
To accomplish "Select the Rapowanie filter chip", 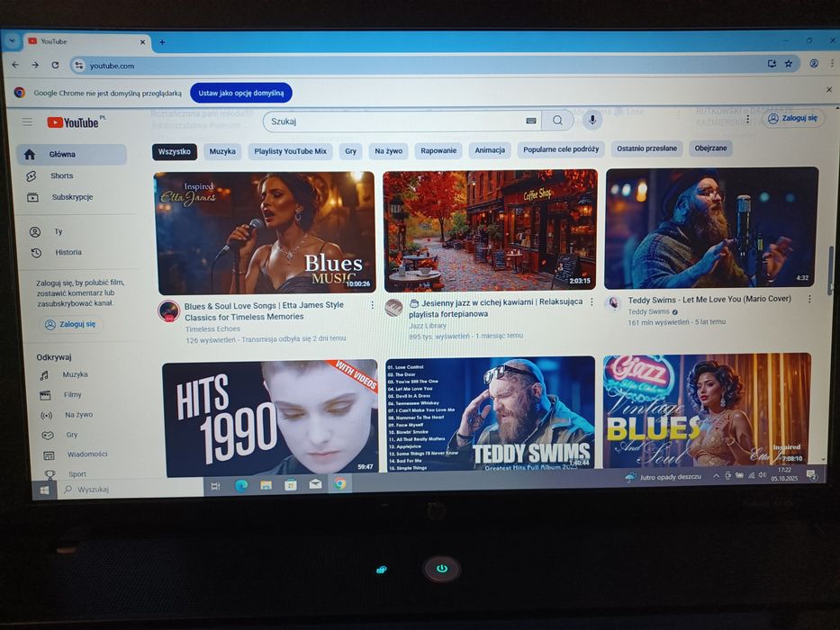I will 438,150.
